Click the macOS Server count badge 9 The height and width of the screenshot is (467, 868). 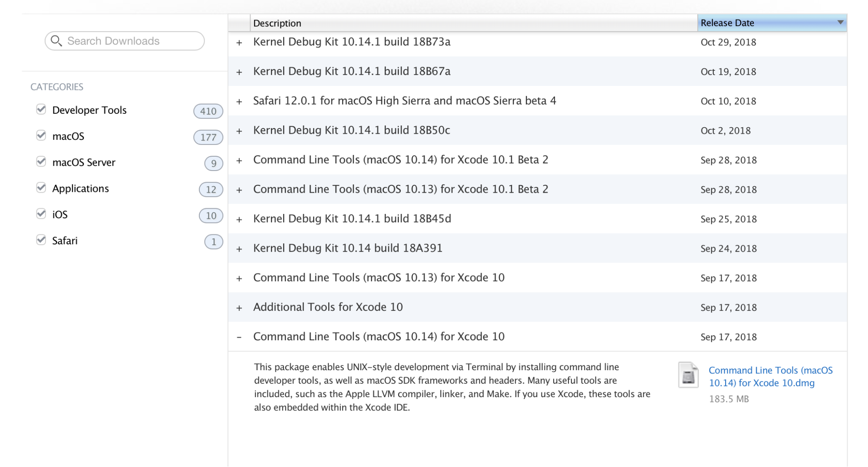(x=214, y=163)
